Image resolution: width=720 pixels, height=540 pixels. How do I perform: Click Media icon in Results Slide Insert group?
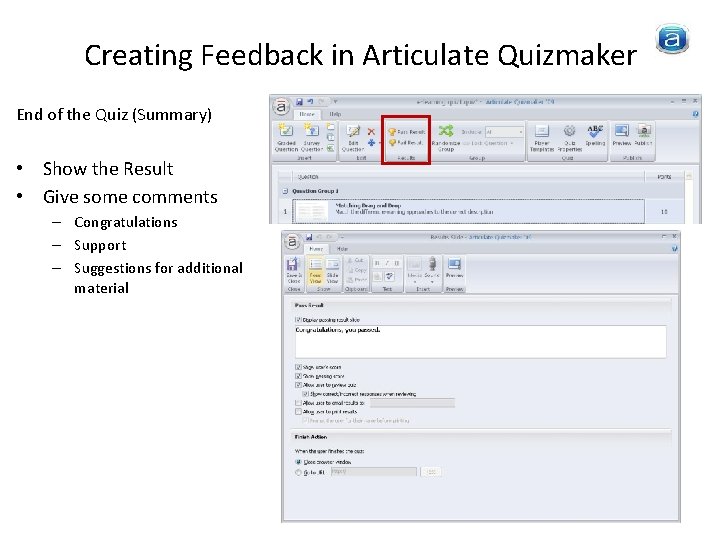pos(415,268)
